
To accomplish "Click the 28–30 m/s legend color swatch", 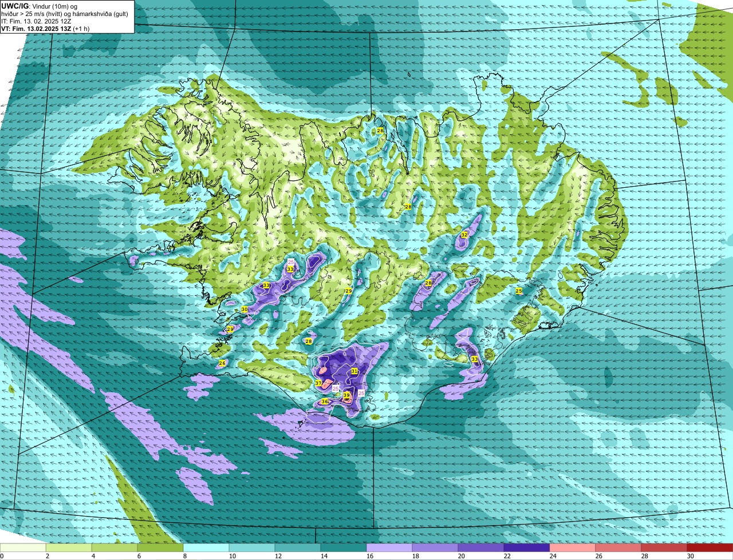I will [664, 548].
